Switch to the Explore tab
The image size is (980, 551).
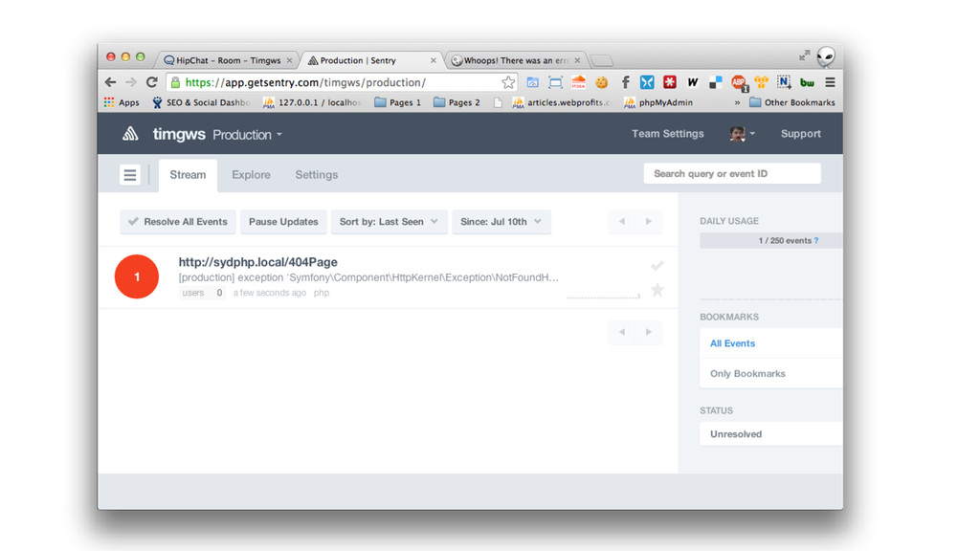[x=252, y=175]
